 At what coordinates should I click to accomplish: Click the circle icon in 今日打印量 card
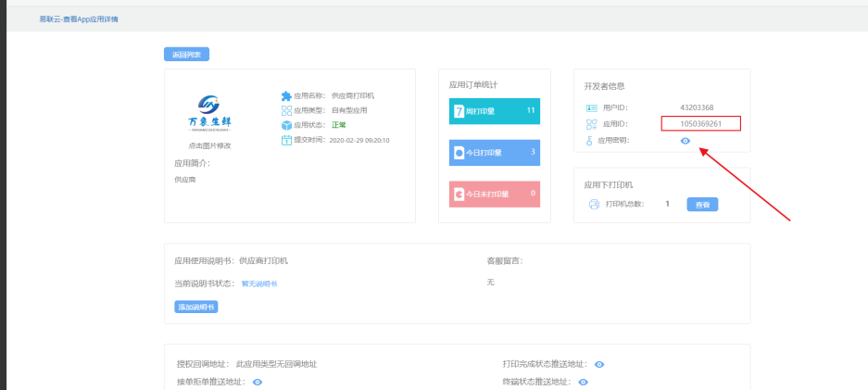coord(459,153)
